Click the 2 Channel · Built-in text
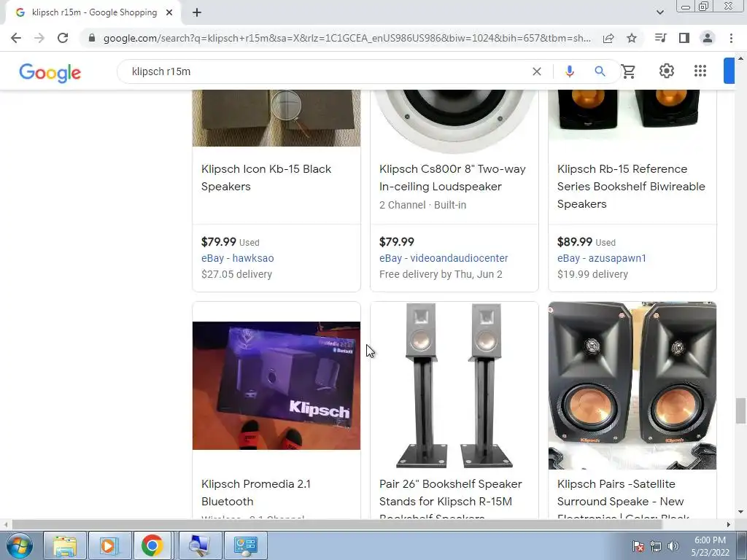Screen dimensions: 747x560 (x=422, y=205)
